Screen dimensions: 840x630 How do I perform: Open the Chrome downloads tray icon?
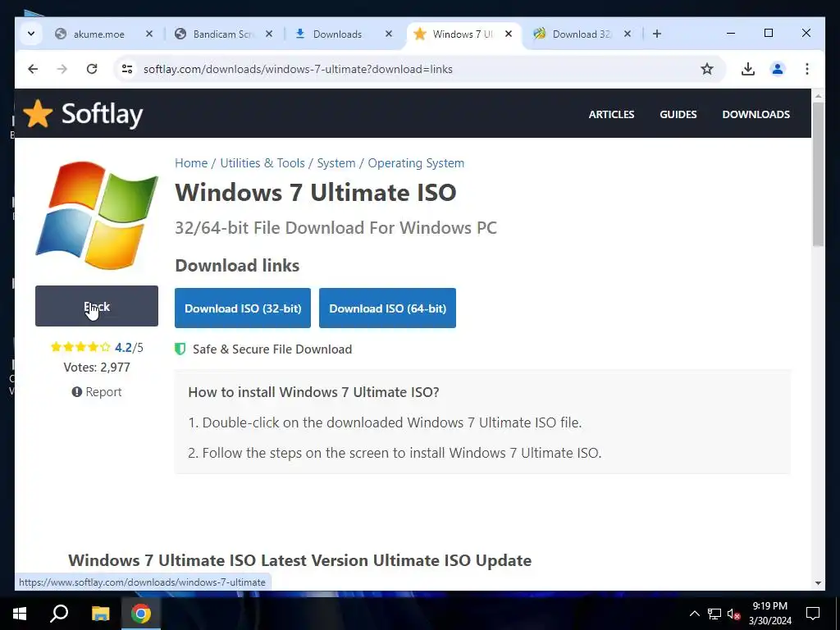tap(748, 69)
